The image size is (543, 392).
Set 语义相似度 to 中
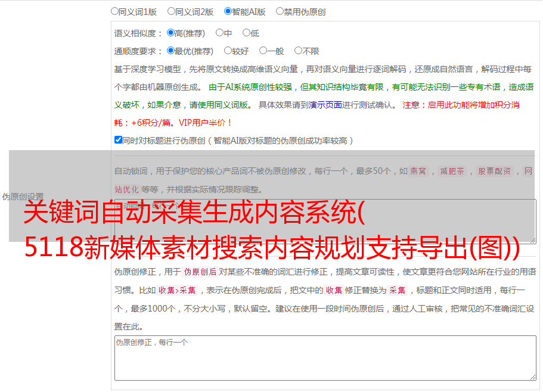[x=219, y=33]
